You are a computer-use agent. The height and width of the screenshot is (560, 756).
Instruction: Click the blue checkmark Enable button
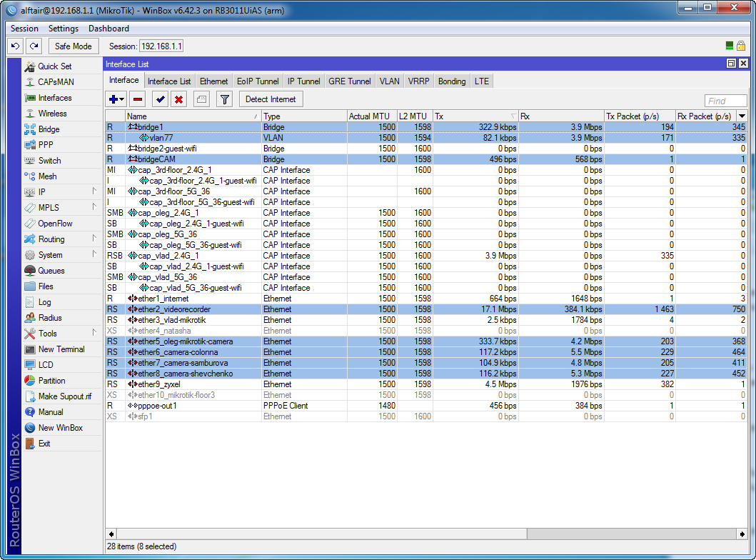(x=161, y=99)
